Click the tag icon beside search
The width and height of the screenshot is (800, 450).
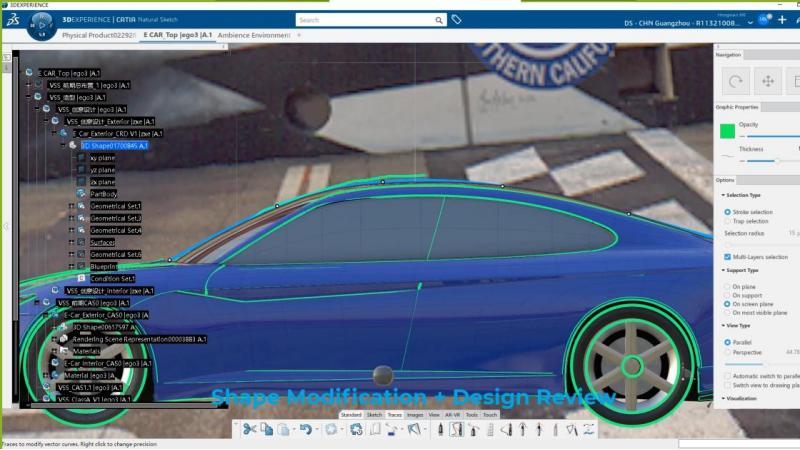click(457, 19)
